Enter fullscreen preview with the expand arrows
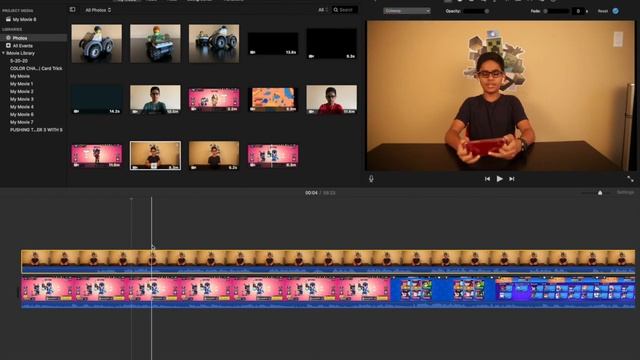Screen dimensions: 640x360 [630, 179]
